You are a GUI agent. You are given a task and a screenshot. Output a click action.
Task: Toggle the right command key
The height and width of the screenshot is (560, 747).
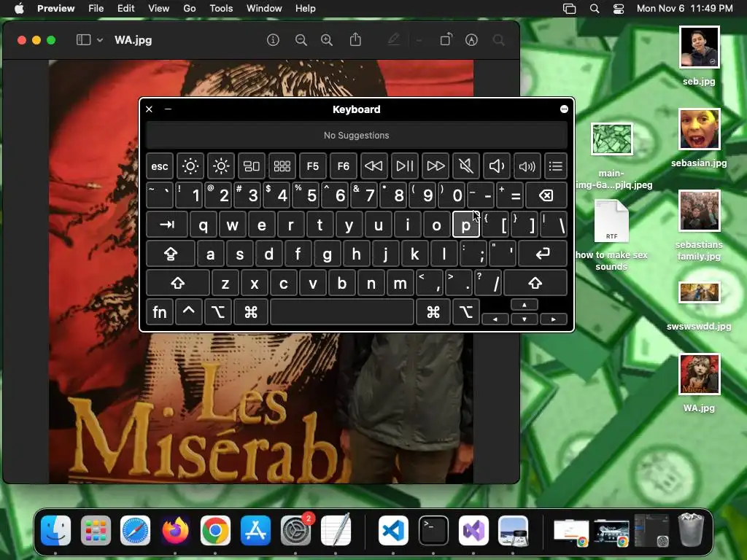[x=433, y=312]
